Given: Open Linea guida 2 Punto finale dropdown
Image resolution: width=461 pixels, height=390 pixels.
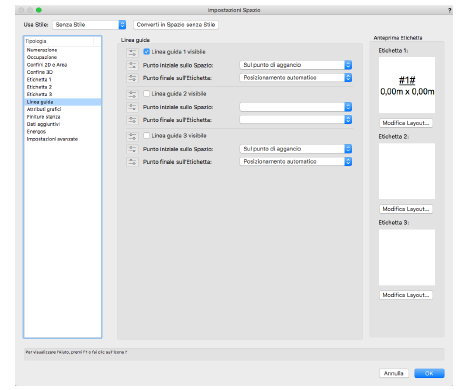Looking at the screenshot, I should tap(296, 120).
